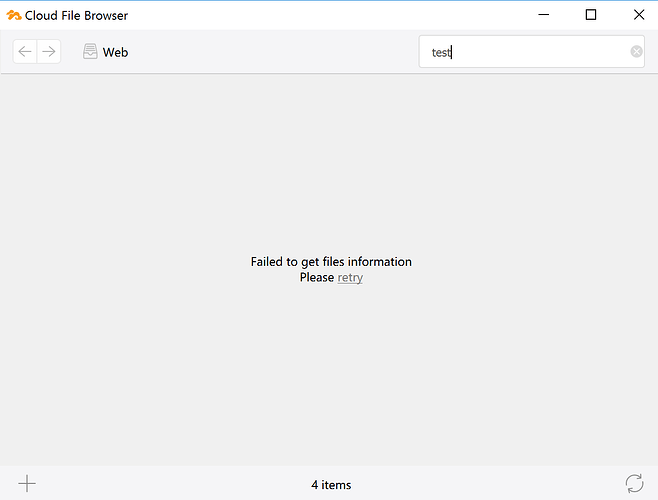Go back with the left arrow button

pyautogui.click(x=25, y=52)
